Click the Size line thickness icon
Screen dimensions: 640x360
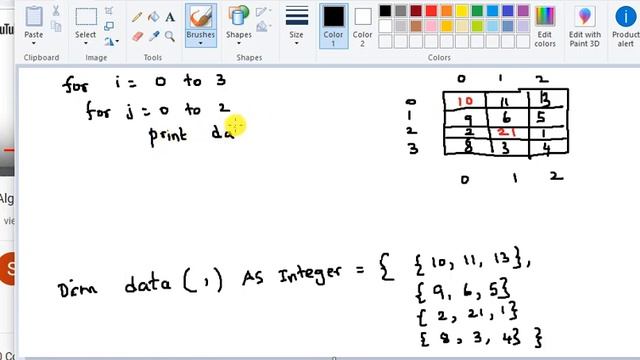tap(297, 16)
